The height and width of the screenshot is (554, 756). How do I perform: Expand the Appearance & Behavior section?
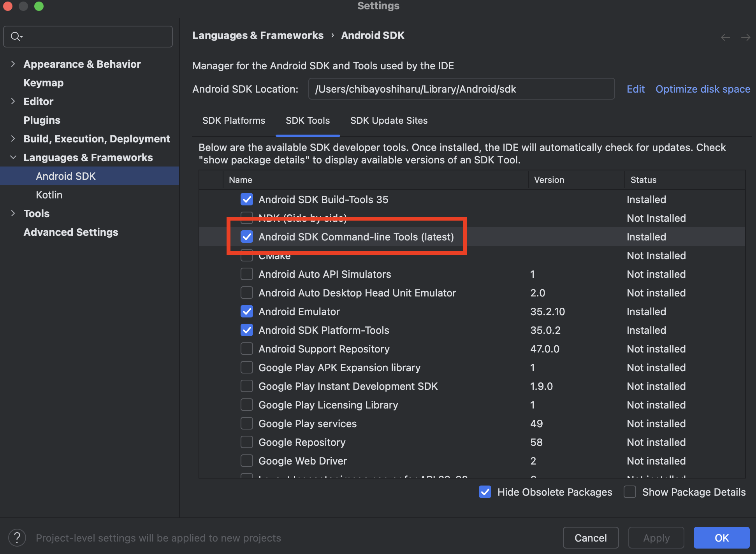[x=13, y=64]
